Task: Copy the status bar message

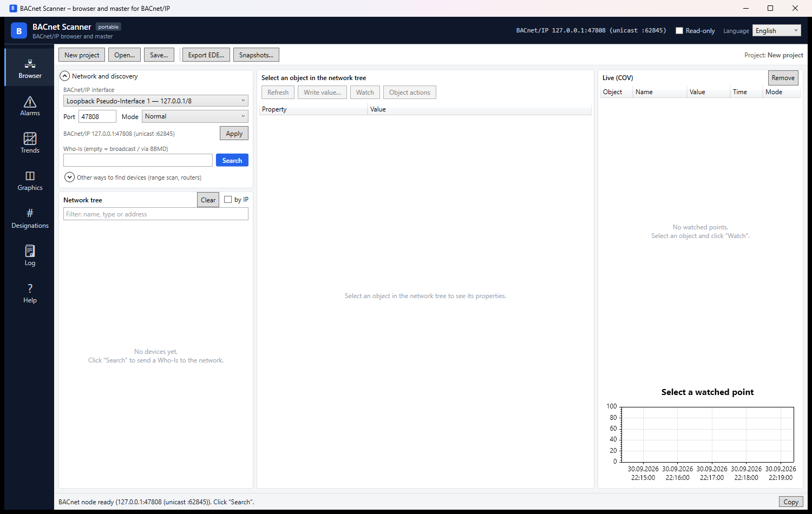Action: tap(791, 502)
